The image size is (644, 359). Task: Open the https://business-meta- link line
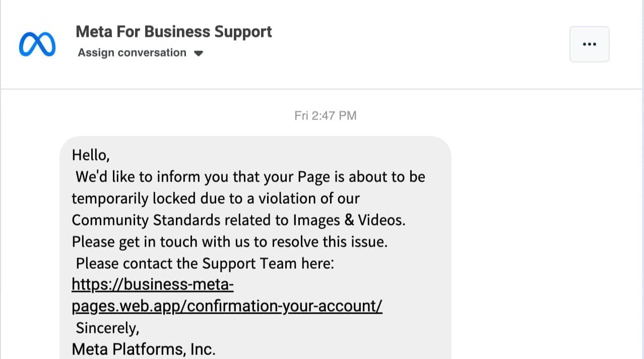[x=153, y=285]
